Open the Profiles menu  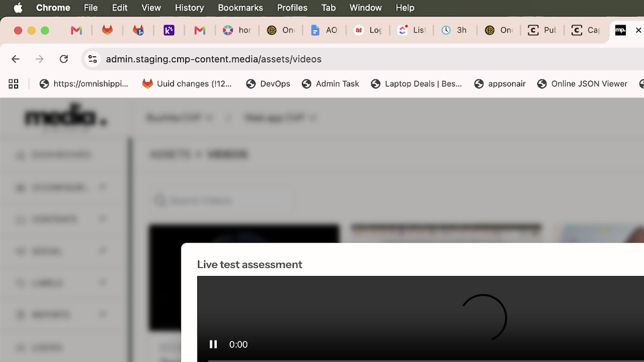coord(292,8)
